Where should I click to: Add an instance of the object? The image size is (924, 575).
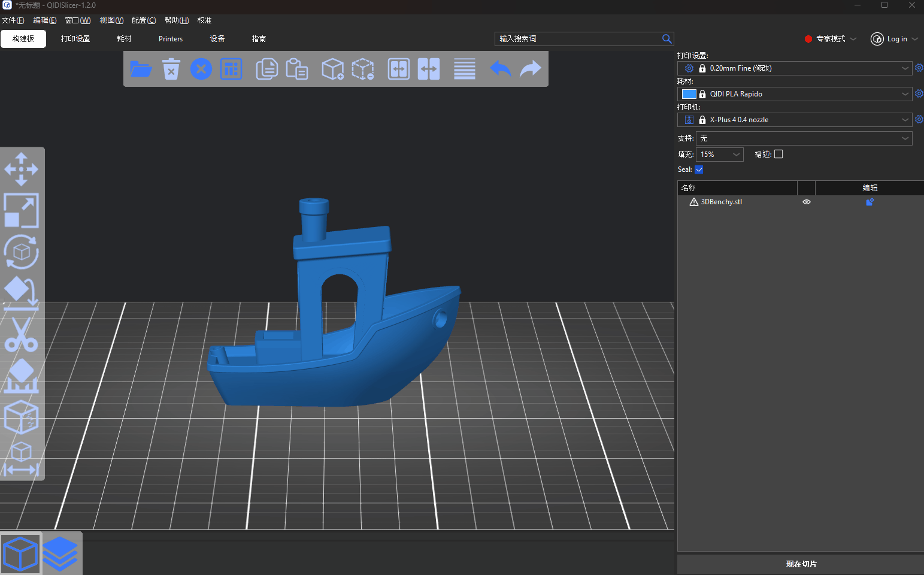coord(332,69)
